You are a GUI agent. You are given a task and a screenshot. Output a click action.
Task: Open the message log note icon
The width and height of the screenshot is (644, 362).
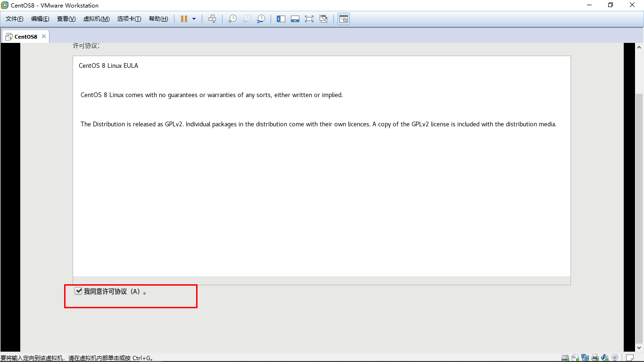pyautogui.click(x=629, y=358)
